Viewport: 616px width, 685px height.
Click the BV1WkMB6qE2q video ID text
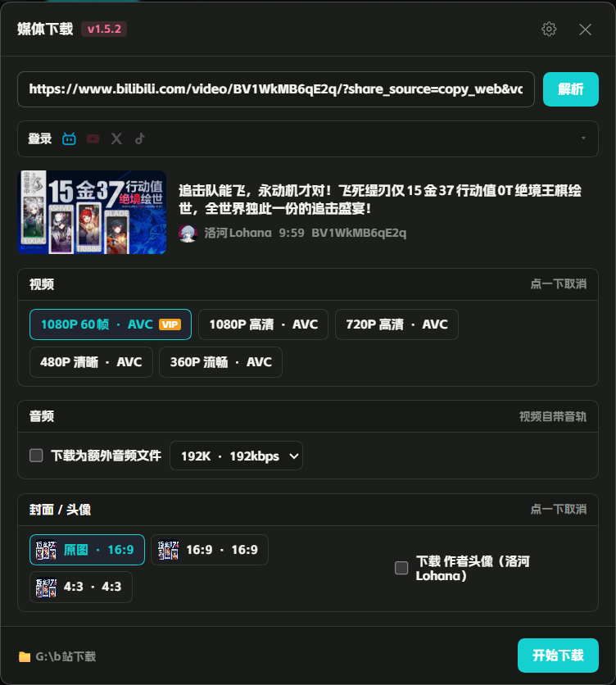pos(359,233)
